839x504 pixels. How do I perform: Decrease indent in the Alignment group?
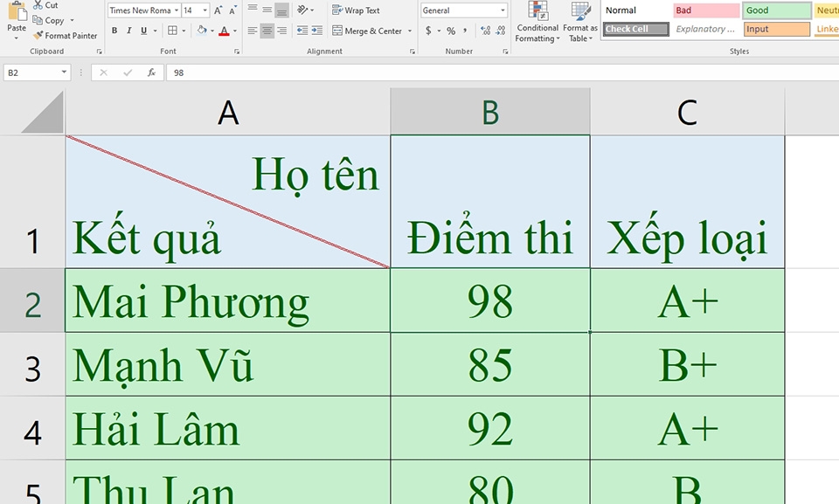pos(302,31)
